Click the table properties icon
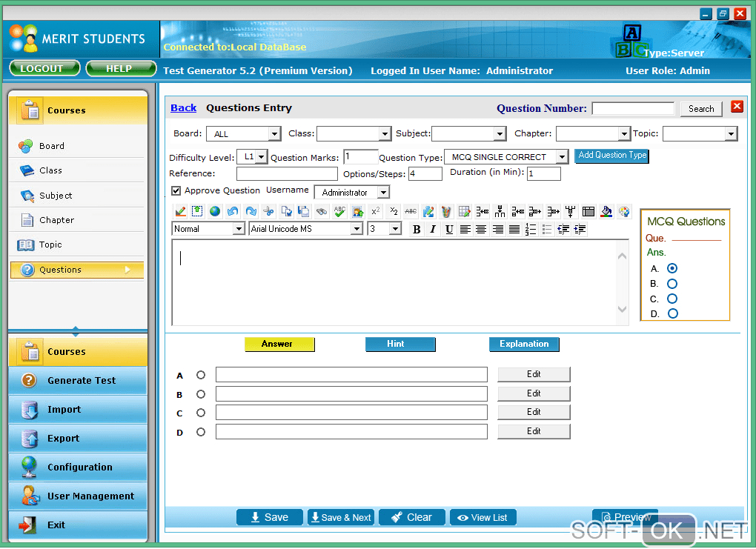The width and height of the screenshot is (756, 549). (588, 212)
